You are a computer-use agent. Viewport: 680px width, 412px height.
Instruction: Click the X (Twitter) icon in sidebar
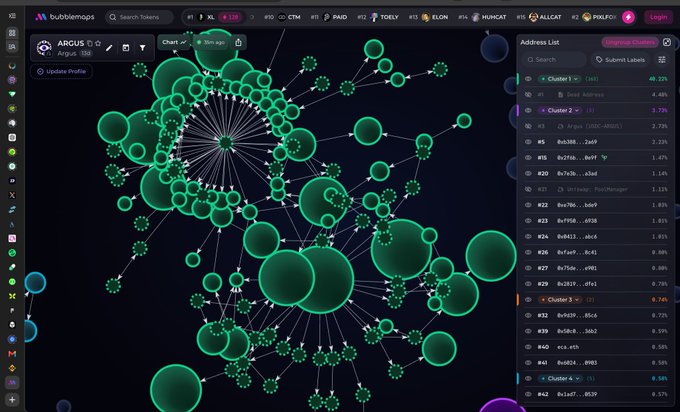click(12, 195)
